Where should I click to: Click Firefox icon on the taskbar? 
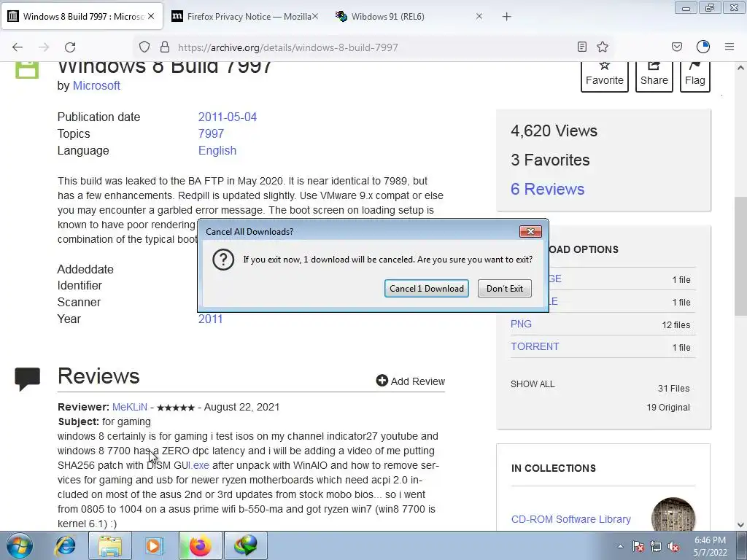[200, 545]
